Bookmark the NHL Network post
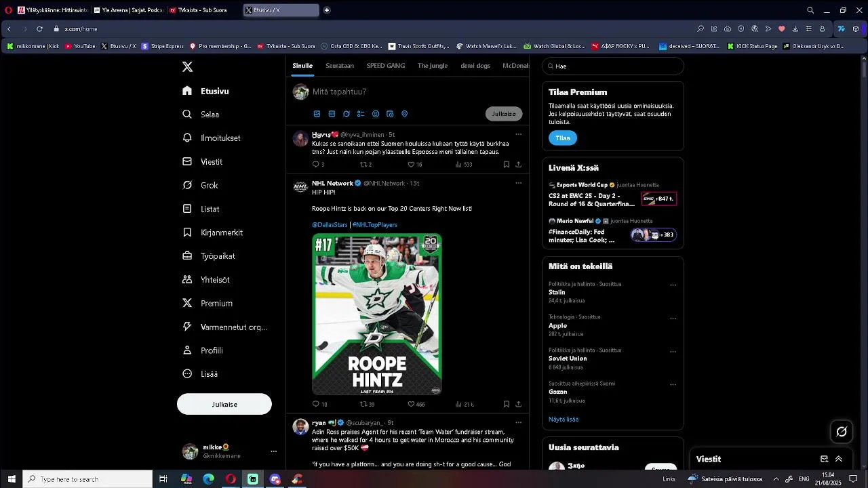This screenshot has width=868, height=488. click(x=507, y=405)
